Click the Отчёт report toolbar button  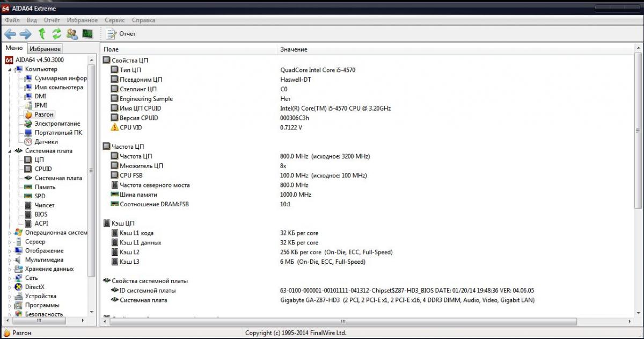(x=121, y=34)
